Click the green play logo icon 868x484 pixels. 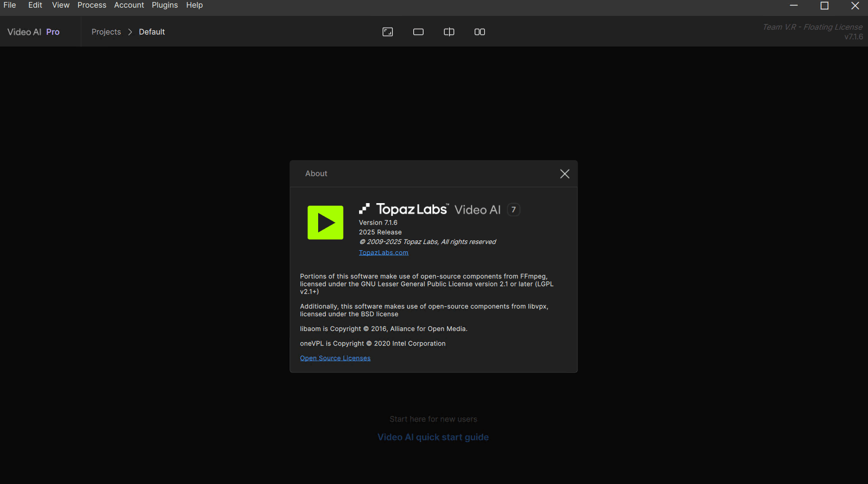(x=325, y=223)
